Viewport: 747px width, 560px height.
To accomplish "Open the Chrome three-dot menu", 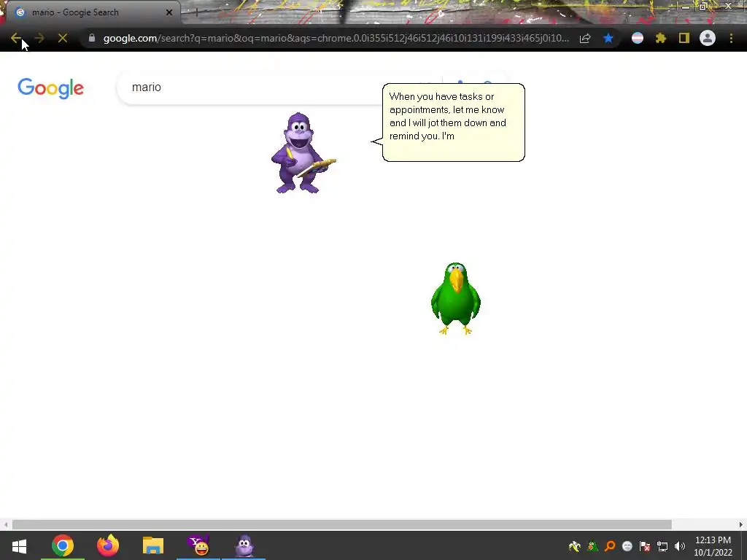I will (x=731, y=38).
